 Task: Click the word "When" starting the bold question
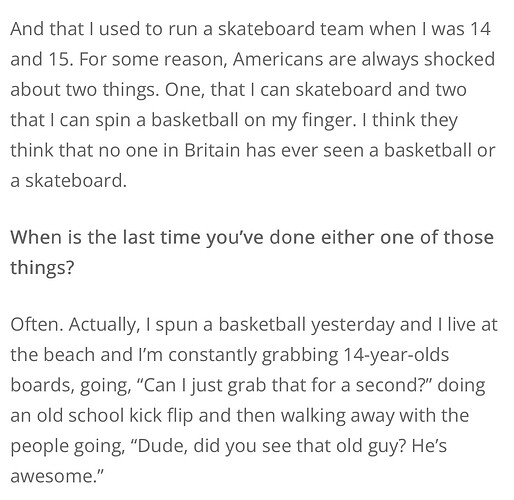pos(34,237)
